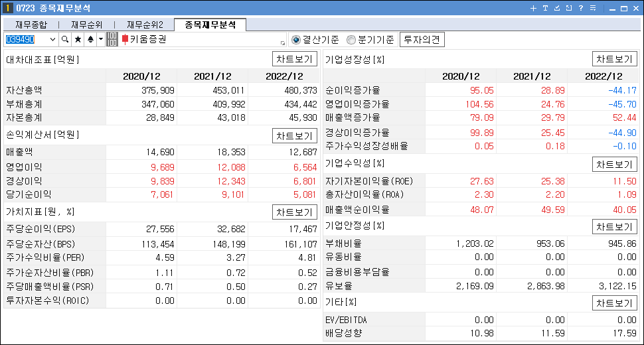The height and width of the screenshot is (345, 644).
Task: Click the 자본총계 value 28,849
Action: [x=160, y=117]
